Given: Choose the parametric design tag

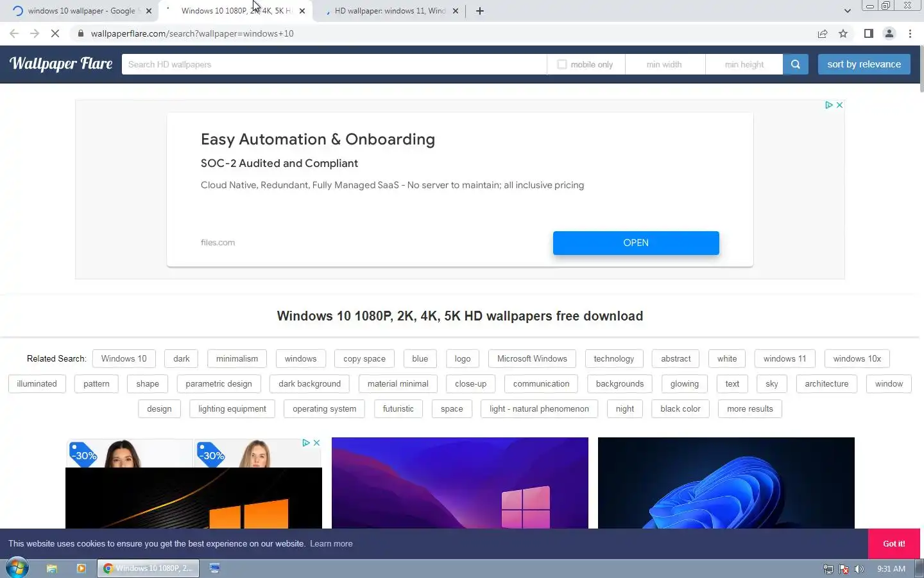Looking at the screenshot, I should tap(219, 383).
